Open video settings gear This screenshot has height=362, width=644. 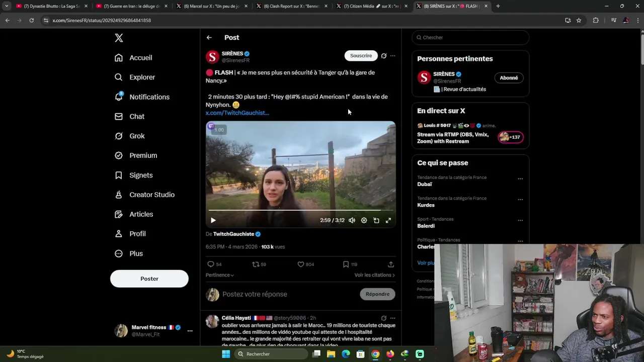364,220
